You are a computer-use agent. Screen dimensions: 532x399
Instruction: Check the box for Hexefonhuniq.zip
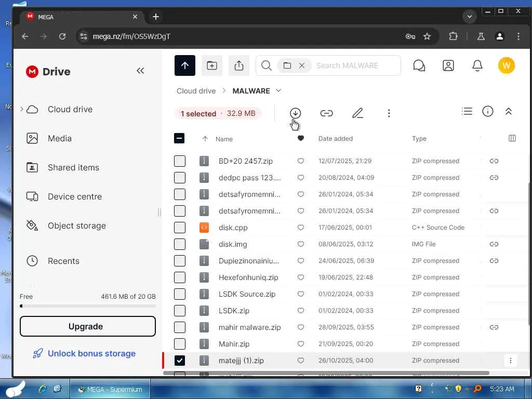tap(179, 277)
